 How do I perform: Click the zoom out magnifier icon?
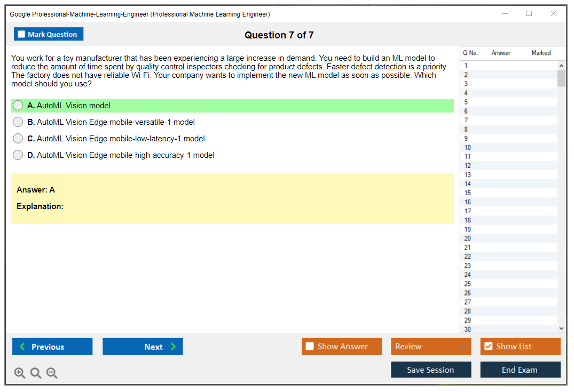click(52, 373)
